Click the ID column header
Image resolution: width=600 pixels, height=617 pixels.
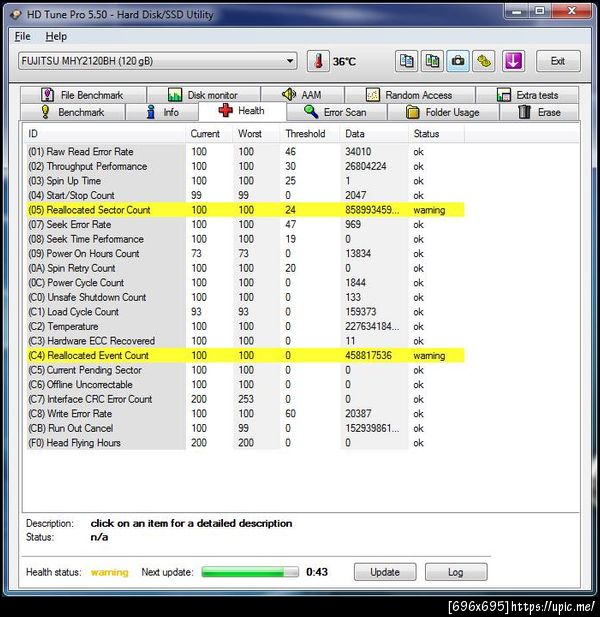104,134
